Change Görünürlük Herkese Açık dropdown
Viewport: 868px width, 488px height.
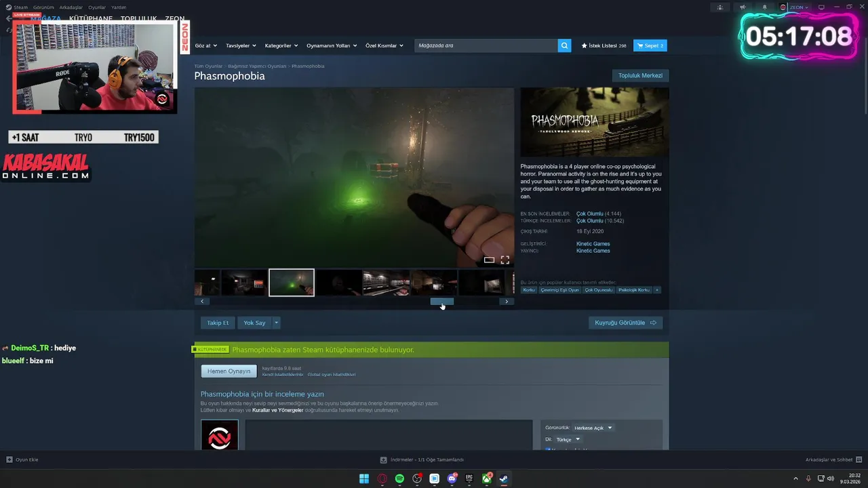(x=593, y=428)
